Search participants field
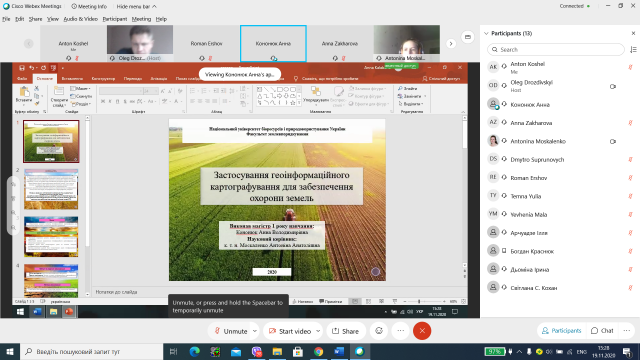The height and width of the screenshot is (360, 640). [556, 50]
